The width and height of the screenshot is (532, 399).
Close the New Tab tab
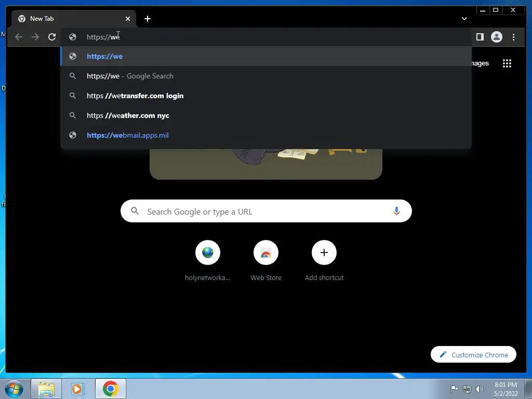tap(128, 19)
